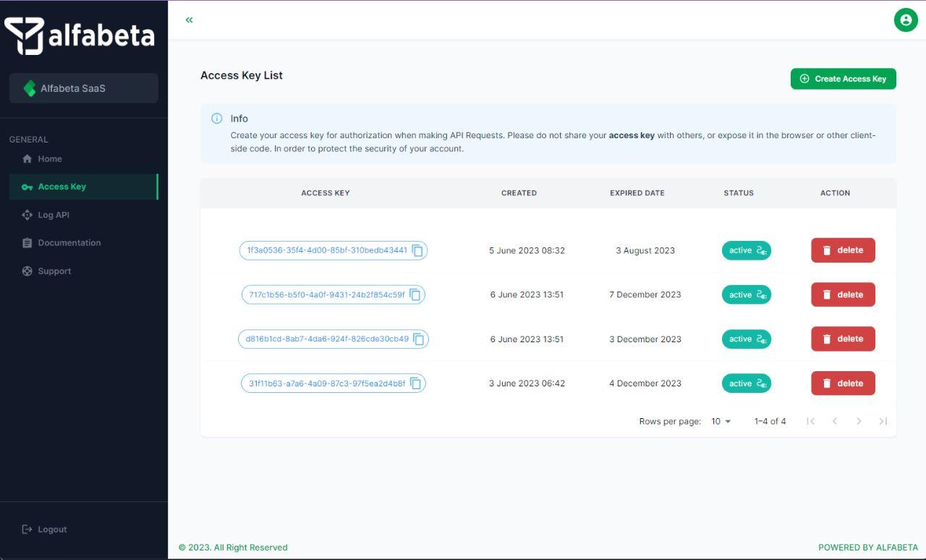Image resolution: width=926 pixels, height=560 pixels.
Task: Copy the access key starting with 1f3a0536
Action: (417, 250)
